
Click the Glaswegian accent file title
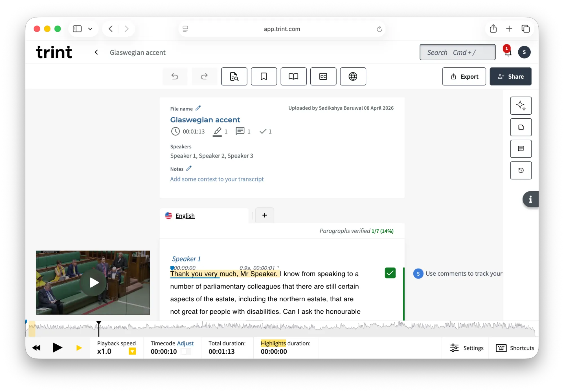(x=205, y=120)
